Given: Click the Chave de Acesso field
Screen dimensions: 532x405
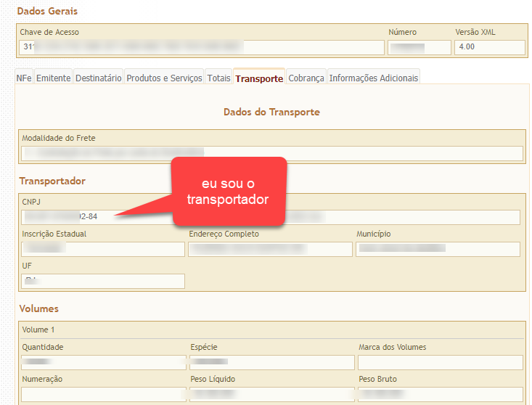Looking at the screenshot, I should tap(202, 47).
